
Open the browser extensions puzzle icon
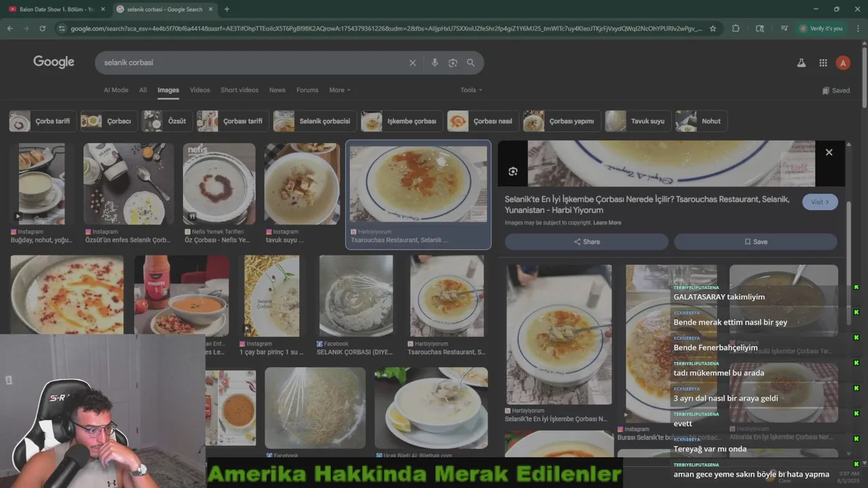point(736,28)
